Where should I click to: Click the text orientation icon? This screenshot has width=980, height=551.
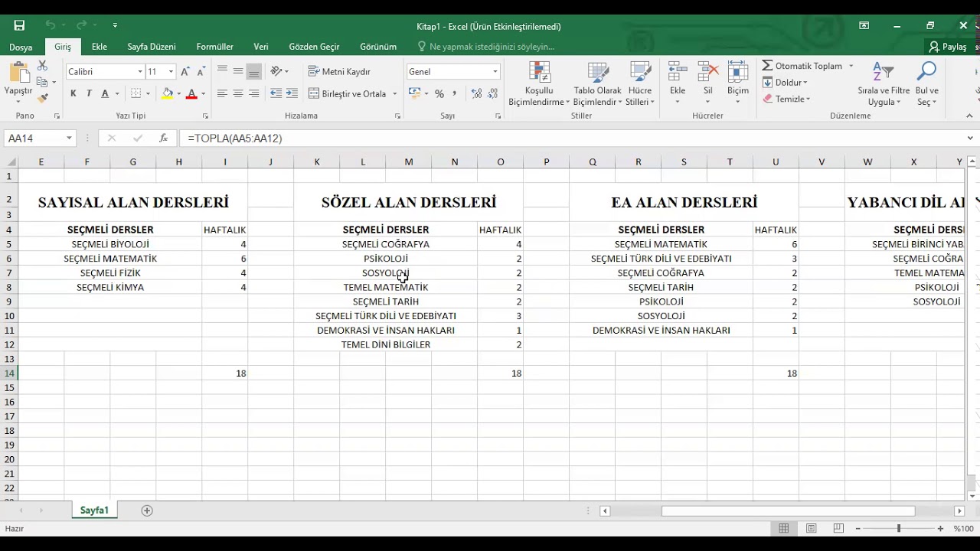276,71
